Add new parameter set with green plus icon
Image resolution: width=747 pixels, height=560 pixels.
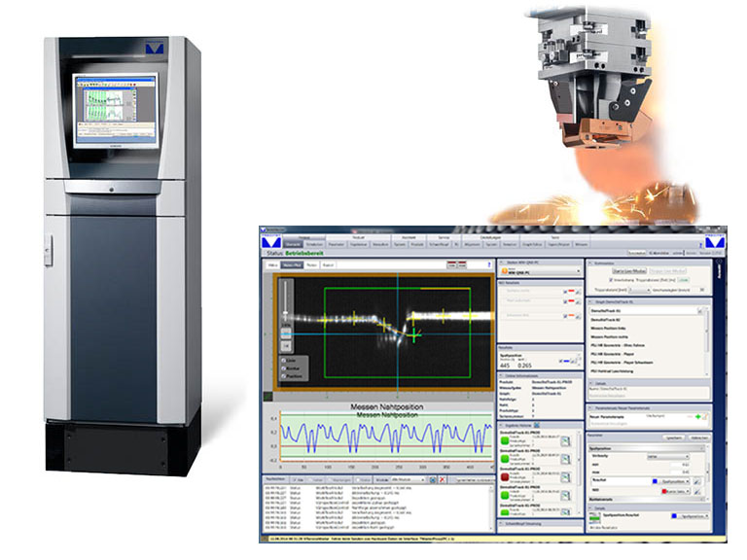698,416
